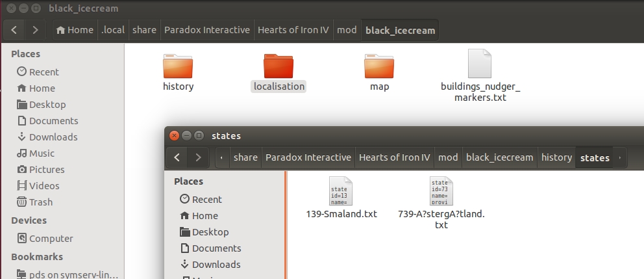The height and width of the screenshot is (279, 644).
Task: Close the states window
Action: coord(174,135)
